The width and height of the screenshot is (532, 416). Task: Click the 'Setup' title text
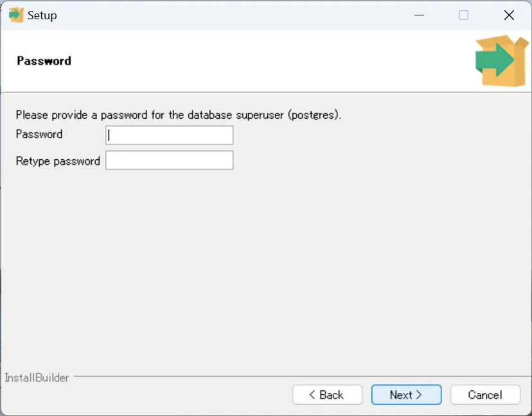[42, 15]
